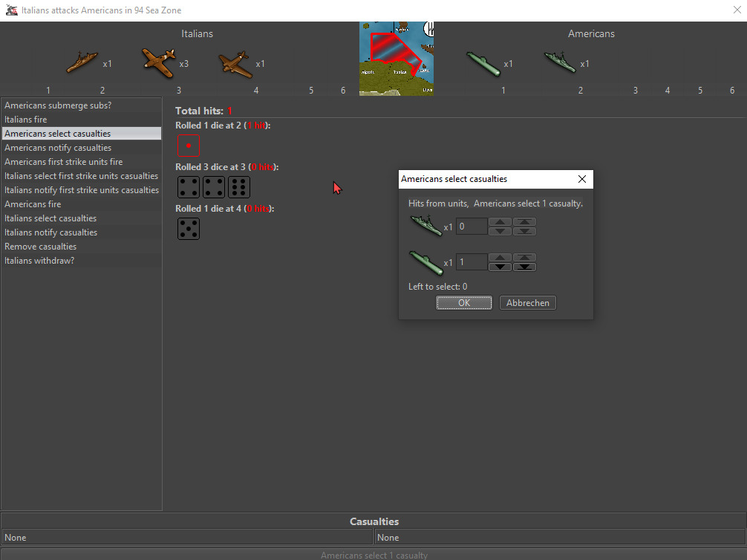Click the Italian bomber unit in column 4
This screenshot has width=747, height=560.
(235, 63)
